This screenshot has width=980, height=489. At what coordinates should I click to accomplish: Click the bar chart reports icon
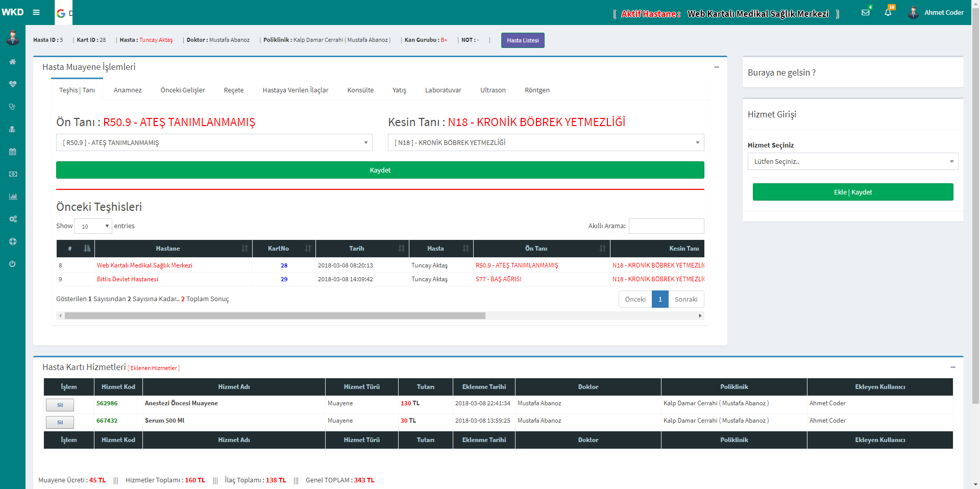click(x=13, y=197)
